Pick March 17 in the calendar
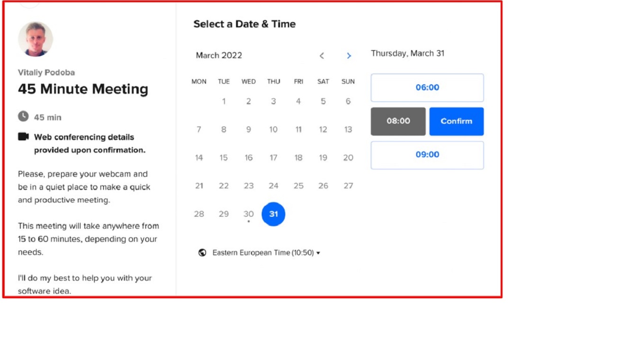The image size is (644, 364). click(273, 158)
